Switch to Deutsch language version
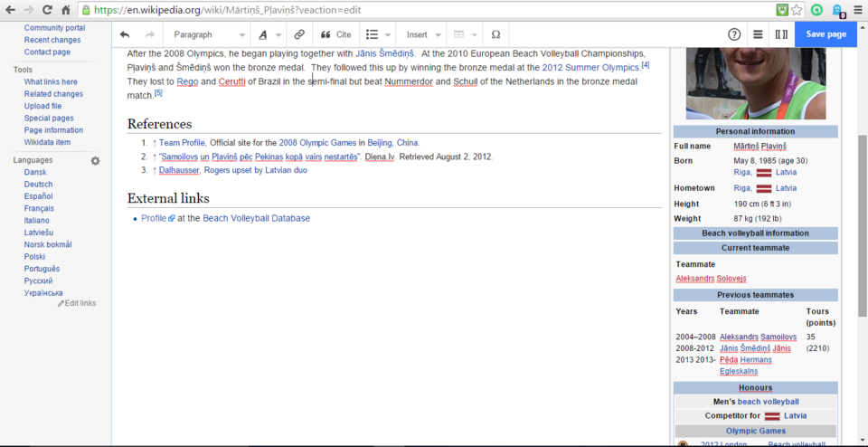 click(x=38, y=185)
